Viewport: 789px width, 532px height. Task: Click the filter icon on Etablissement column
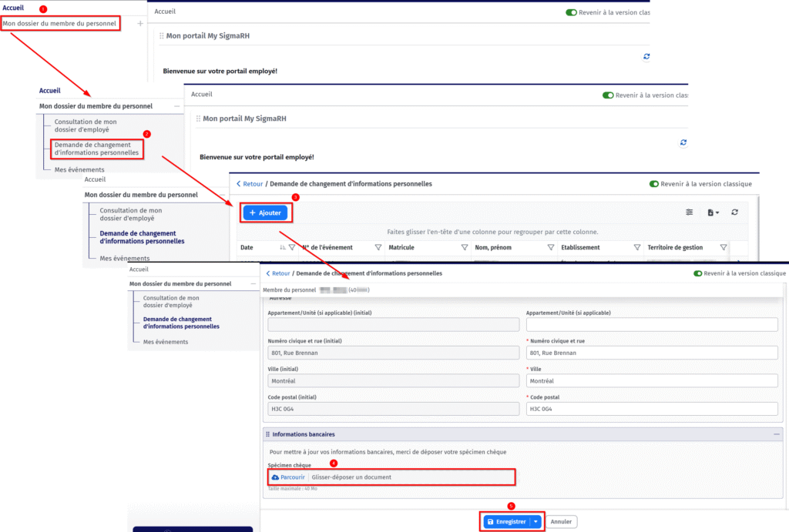[x=637, y=248]
